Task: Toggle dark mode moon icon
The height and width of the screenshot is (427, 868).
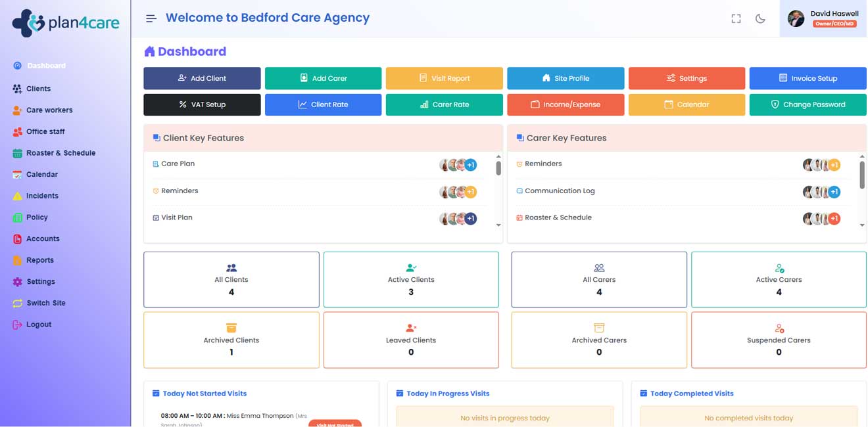Action: (760, 18)
